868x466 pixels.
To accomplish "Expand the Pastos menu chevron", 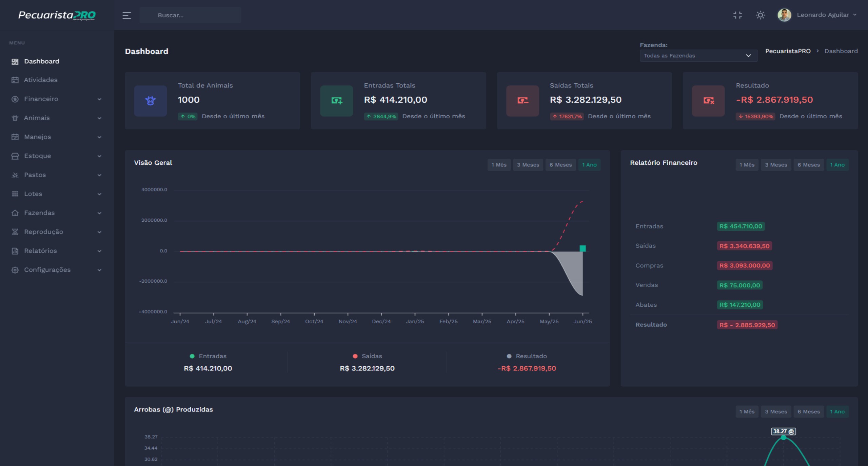I will click(x=99, y=175).
